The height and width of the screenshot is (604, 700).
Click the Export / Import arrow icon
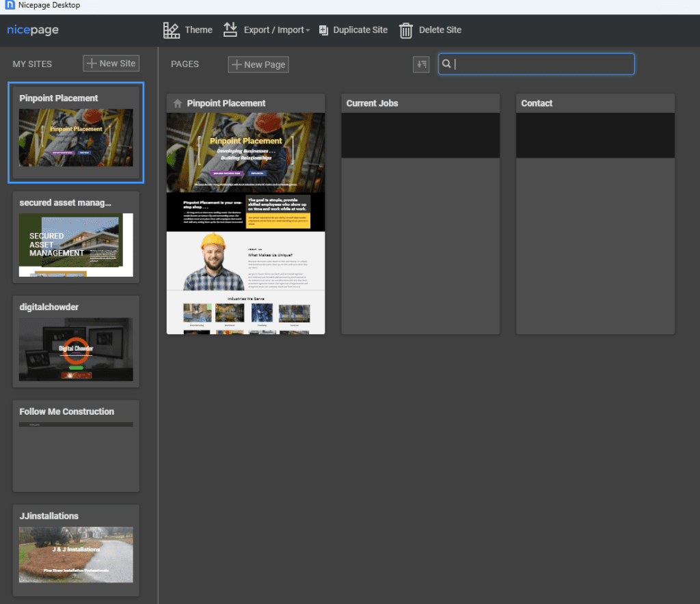[230, 30]
